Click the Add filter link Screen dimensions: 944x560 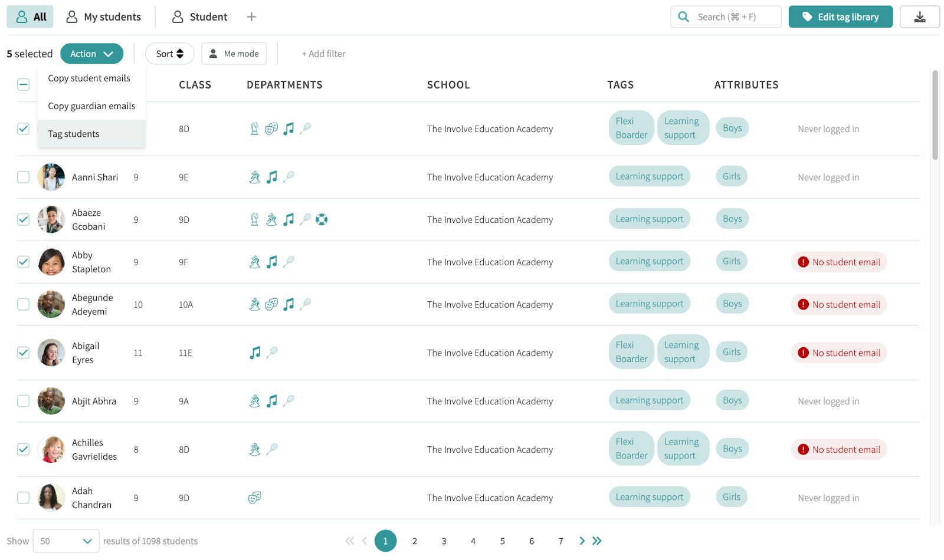323,54
